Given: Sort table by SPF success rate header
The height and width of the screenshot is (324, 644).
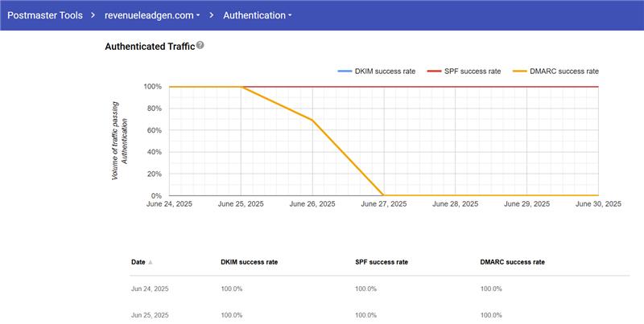Looking at the screenshot, I should click(x=381, y=262).
